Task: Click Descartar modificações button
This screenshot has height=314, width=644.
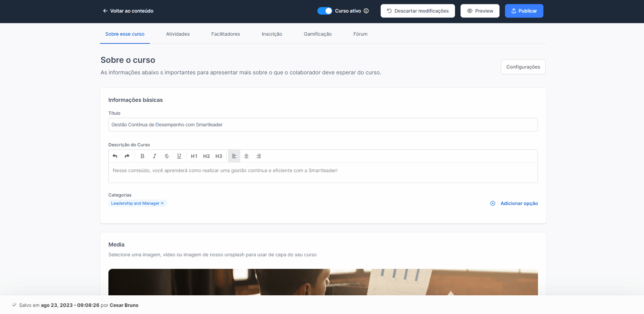Action: point(418,11)
